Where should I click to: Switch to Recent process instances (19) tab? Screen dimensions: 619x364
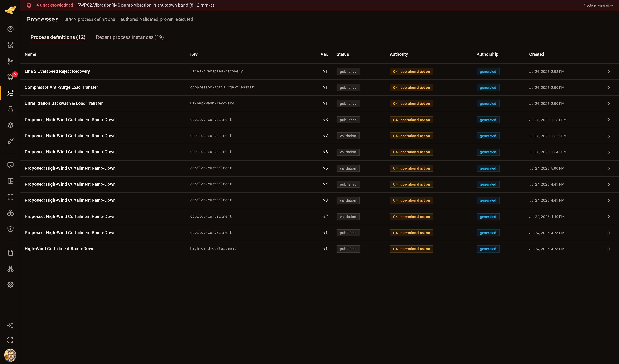(130, 37)
